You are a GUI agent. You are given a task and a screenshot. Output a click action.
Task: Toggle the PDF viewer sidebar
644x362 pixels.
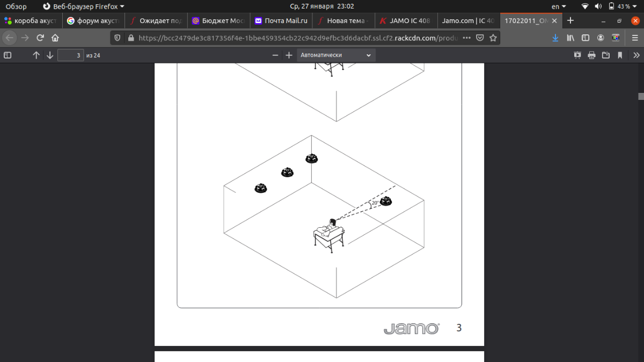(x=8, y=55)
